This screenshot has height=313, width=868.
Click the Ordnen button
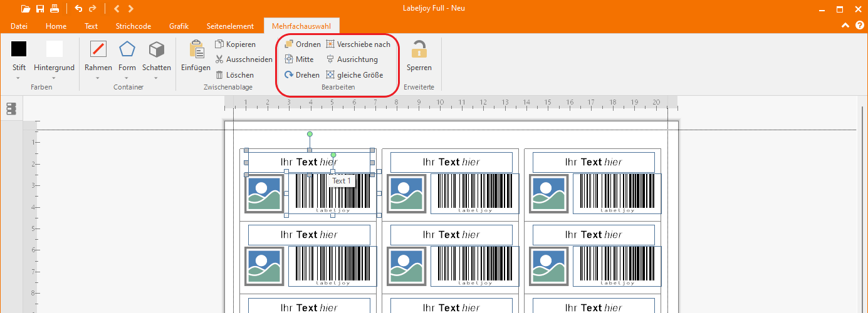point(303,44)
